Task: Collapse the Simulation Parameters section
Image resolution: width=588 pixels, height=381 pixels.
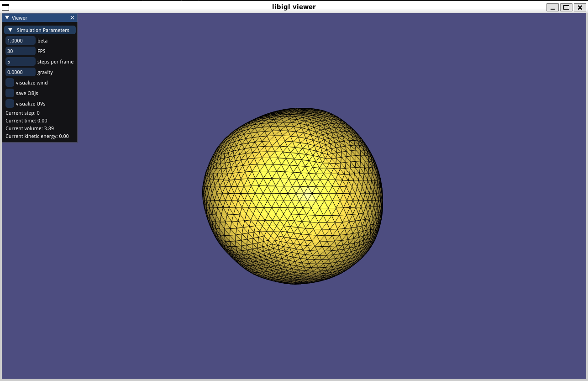Action: point(10,30)
